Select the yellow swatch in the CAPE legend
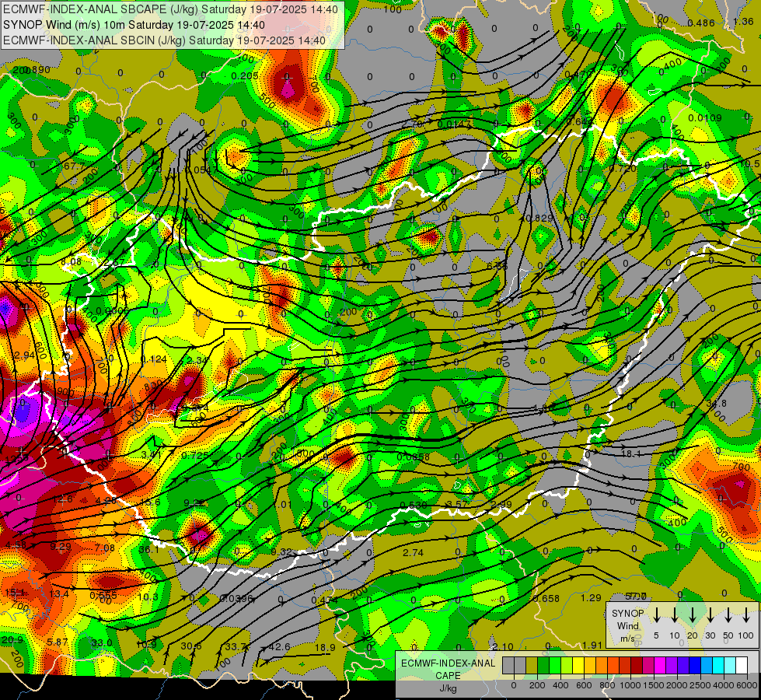Image resolution: width=761 pixels, height=700 pixels. 578,666
